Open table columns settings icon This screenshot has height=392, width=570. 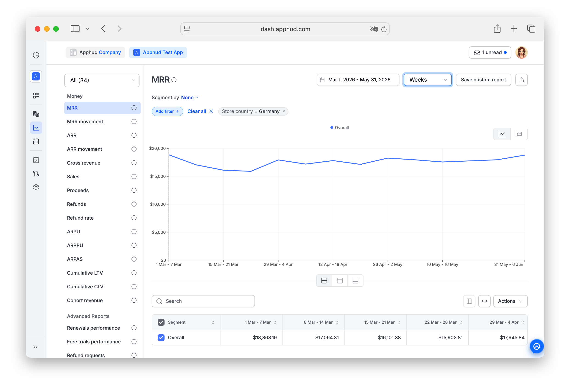469,301
